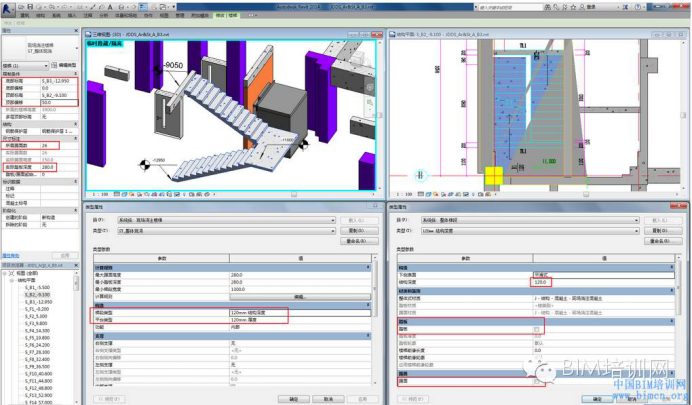Select S_B3_-12.950 in the Project Browser
Viewport: 692px width, 405px height.
click(38, 302)
